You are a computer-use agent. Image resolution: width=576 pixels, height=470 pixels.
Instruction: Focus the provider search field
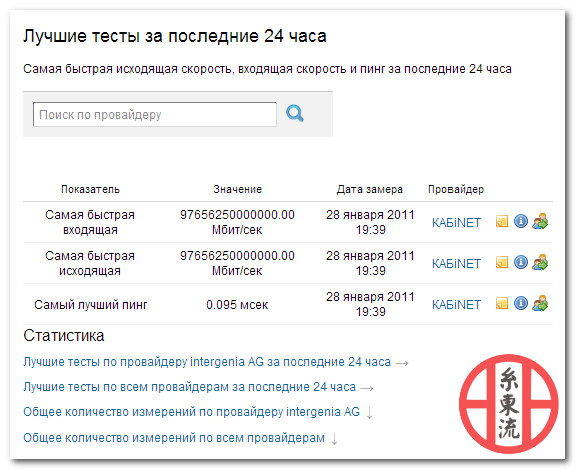(x=155, y=115)
